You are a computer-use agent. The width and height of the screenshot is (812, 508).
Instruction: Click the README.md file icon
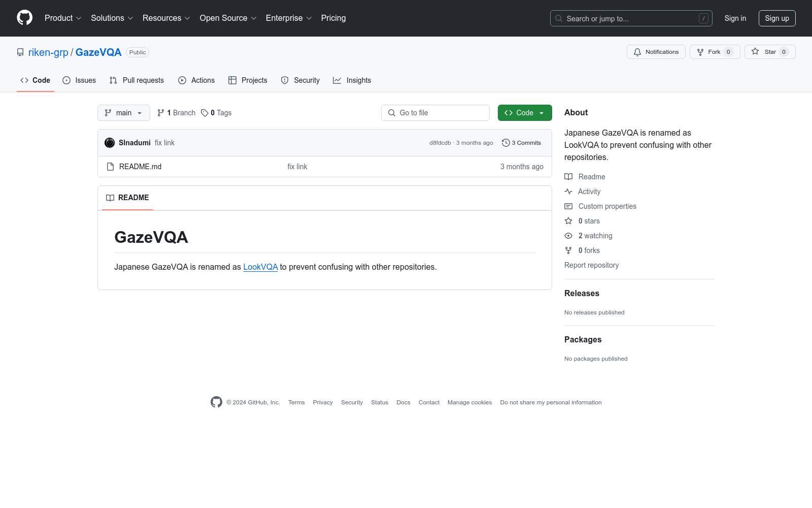point(110,167)
